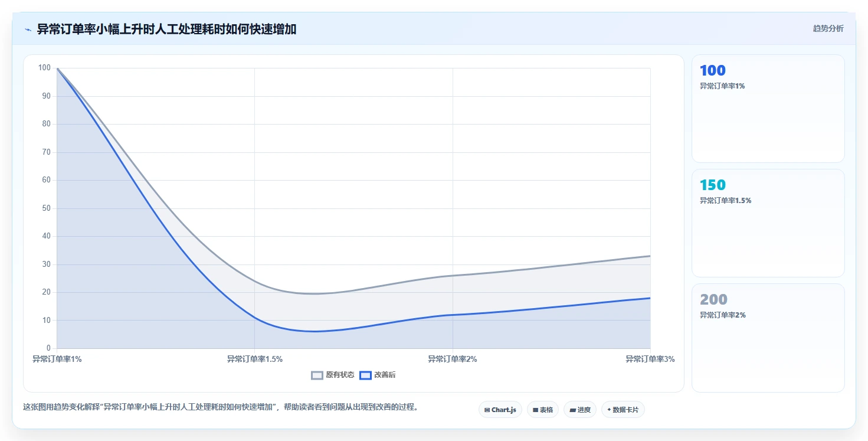Click the chart title heading text
This screenshot has width=868, height=441.
pyautogui.click(x=166, y=29)
